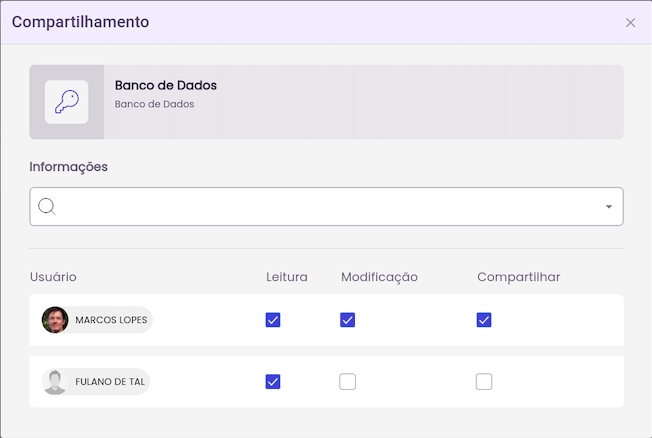Enable Modificação permission for Fulano de Tal
652x438 pixels.
[348, 381]
